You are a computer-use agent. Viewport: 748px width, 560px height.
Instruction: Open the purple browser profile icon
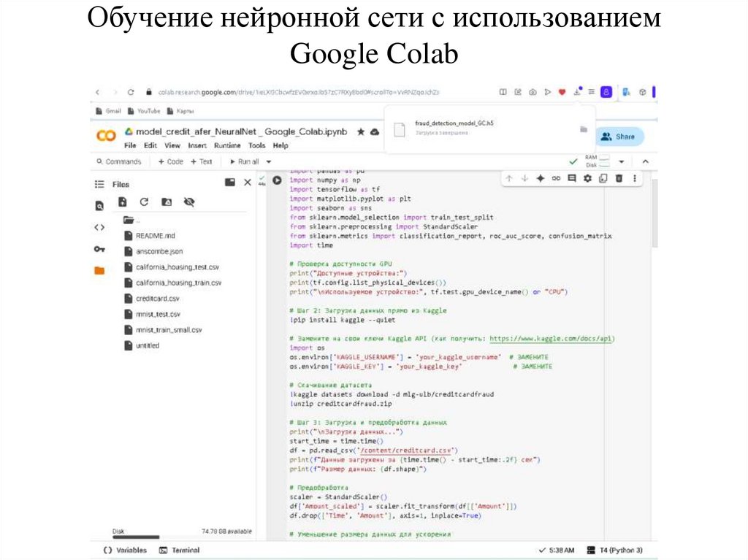[606, 92]
